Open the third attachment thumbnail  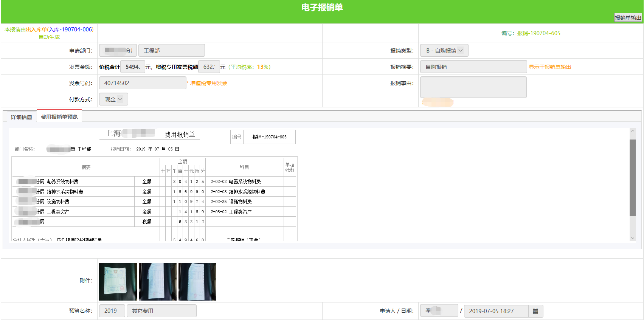[x=197, y=282]
